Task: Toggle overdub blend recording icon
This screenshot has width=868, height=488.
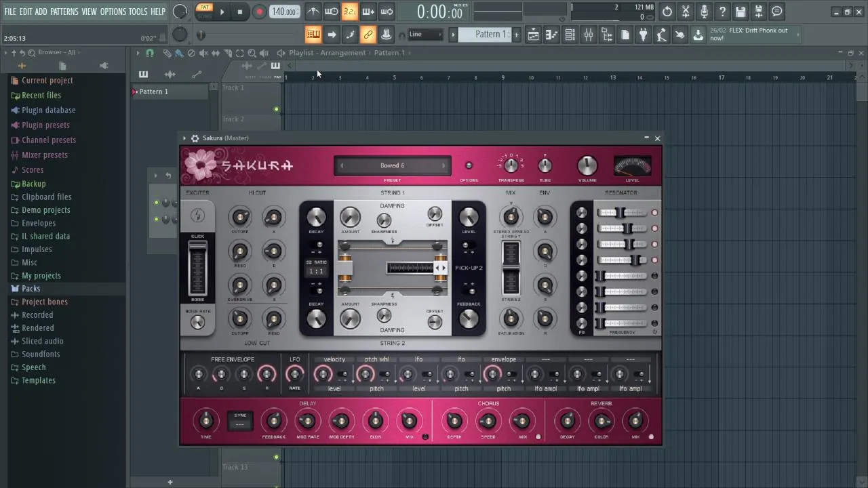Action: (368, 12)
